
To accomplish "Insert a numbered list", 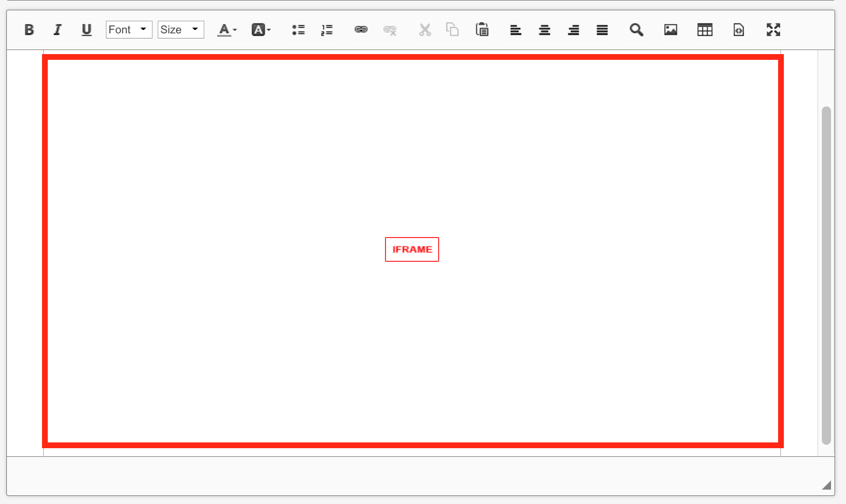I will [x=327, y=29].
